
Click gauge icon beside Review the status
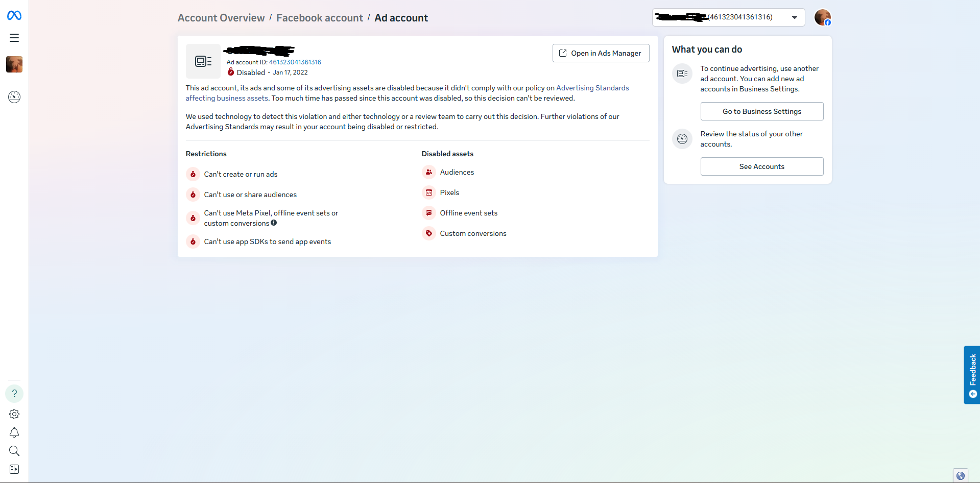pos(682,139)
